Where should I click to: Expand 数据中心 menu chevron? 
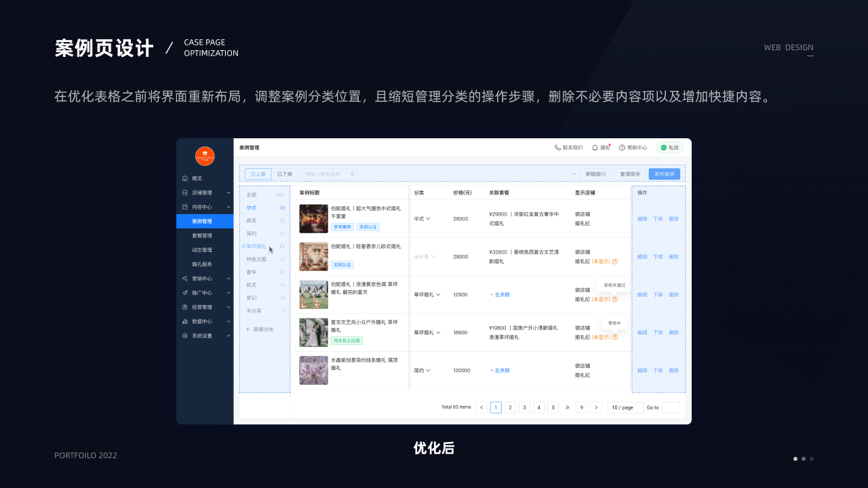229,321
